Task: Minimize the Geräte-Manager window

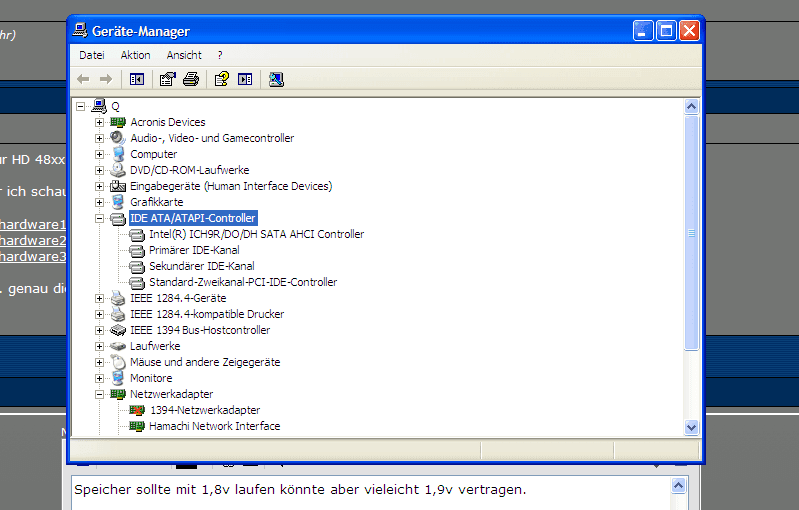Action: tap(643, 31)
